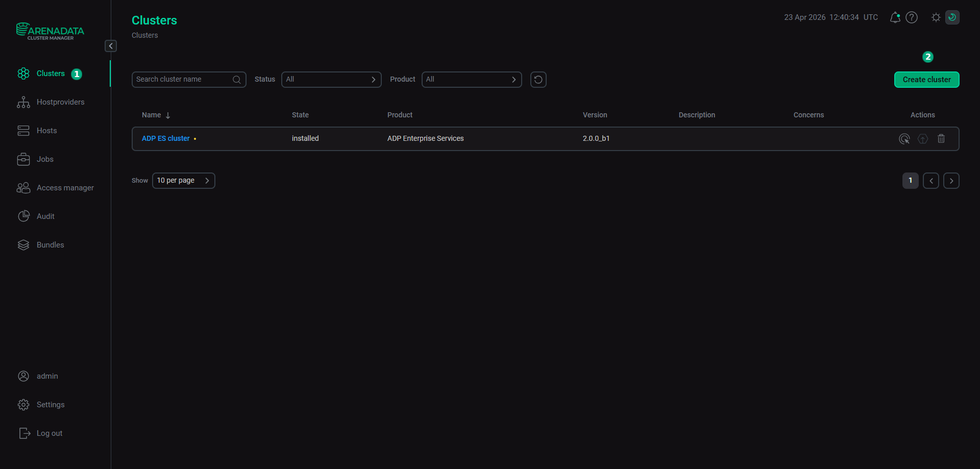Viewport: 980px width, 469px height.
Task: Click the Jobs briefcase icon
Action: pyautogui.click(x=23, y=159)
